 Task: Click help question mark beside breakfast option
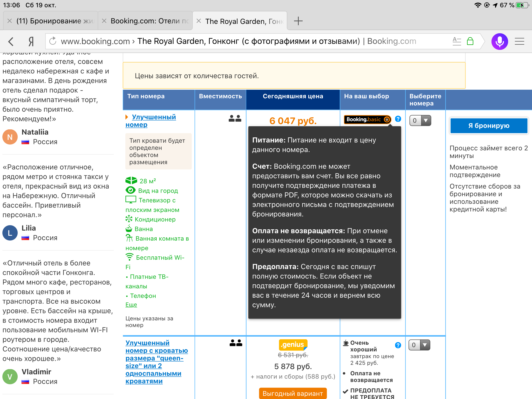398,345
